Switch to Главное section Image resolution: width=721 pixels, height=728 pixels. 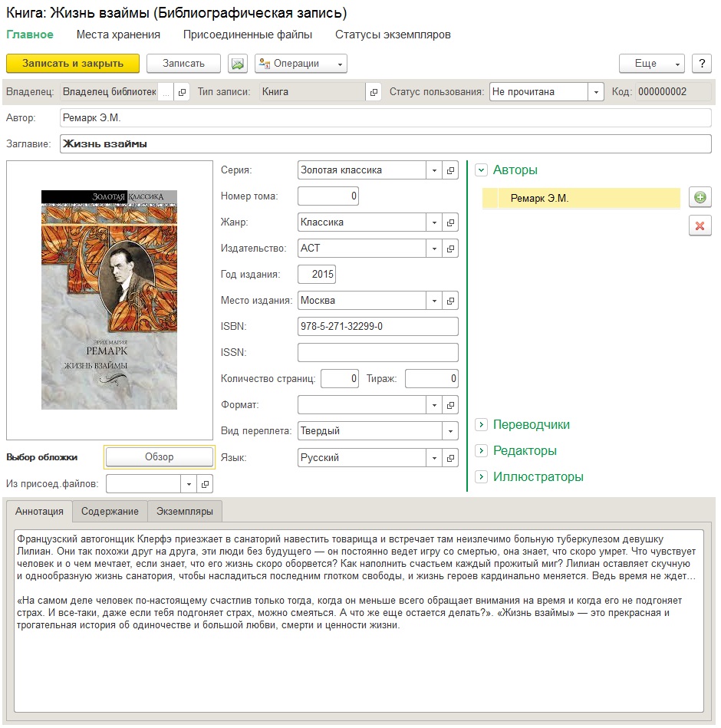click(30, 35)
